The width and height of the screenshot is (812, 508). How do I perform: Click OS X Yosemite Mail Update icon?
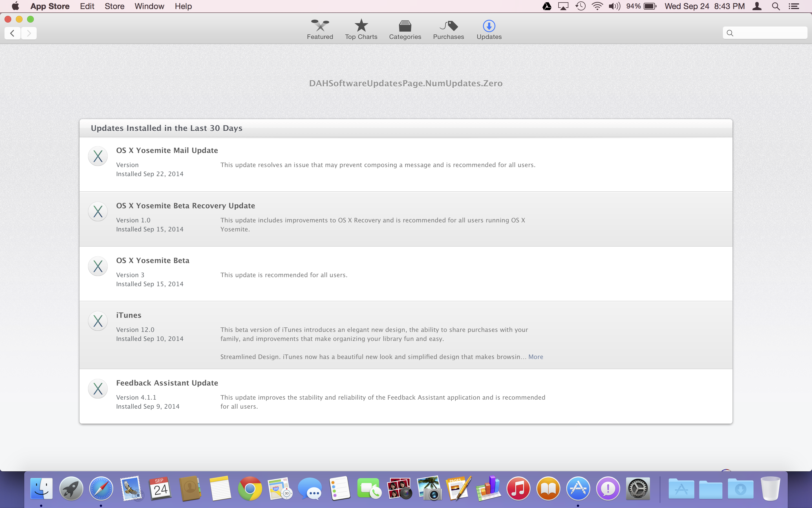[98, 156]
